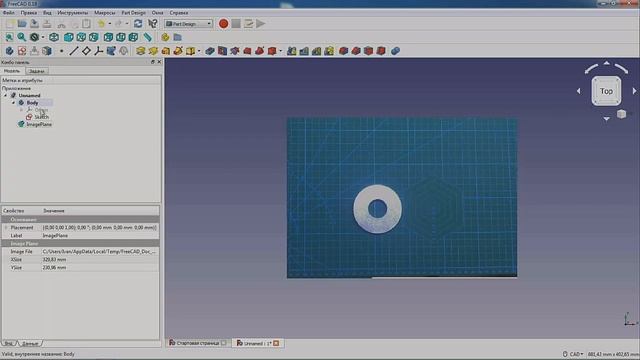Click the Revolution tool icon
This screenshot has width=640, height=360.
click(153, 51)
